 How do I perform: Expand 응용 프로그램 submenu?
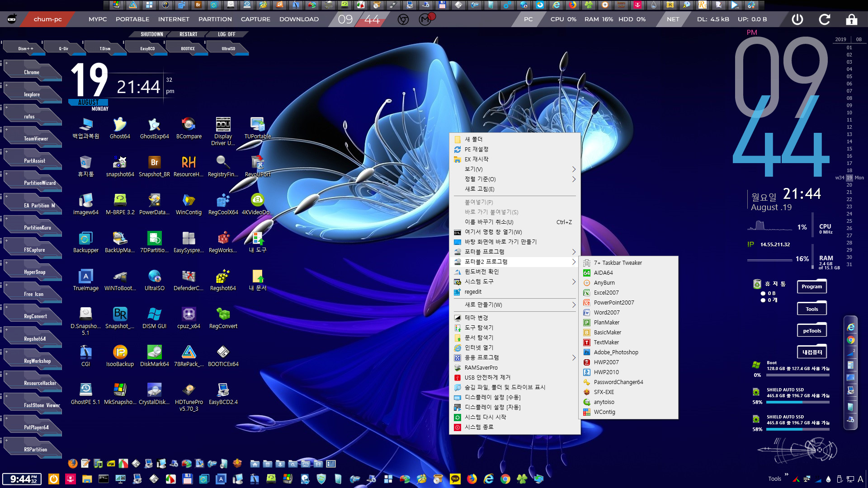tap(515, 357)
